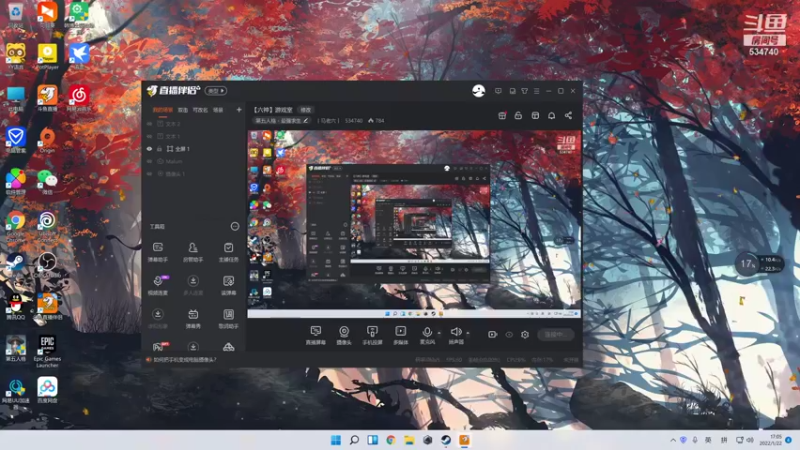Toggle the preview eye icon in bottom bar
Image resolution: width=800 pixels, height=450 pixels.
pos(509,335)
